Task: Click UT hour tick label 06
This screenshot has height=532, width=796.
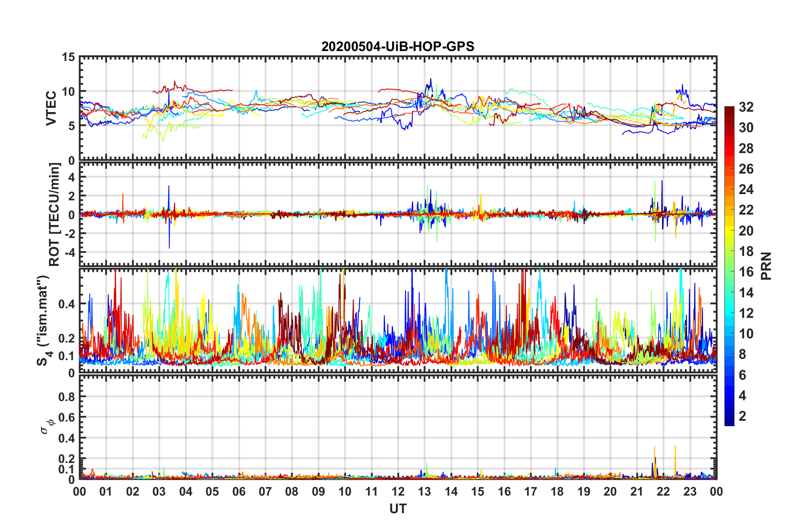Action: tap(239, 491)
